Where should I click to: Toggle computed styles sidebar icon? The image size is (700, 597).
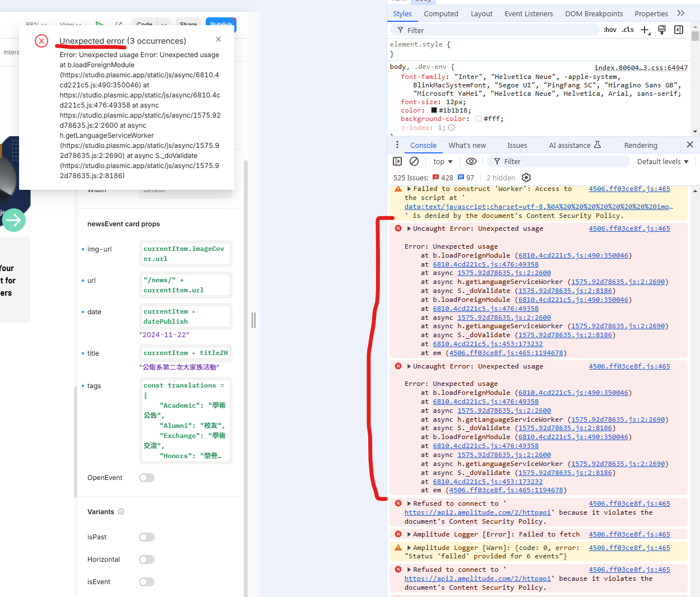tap(679, 30)
